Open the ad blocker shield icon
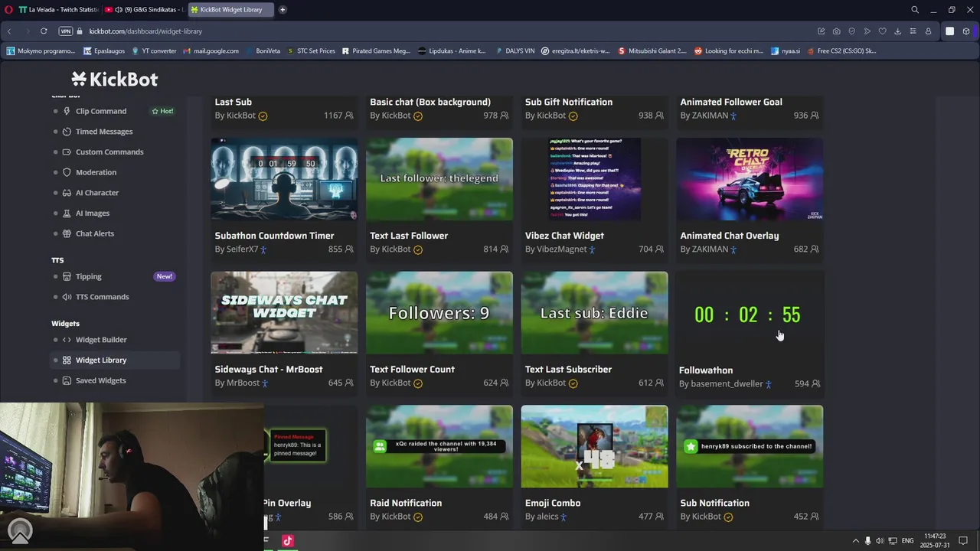The height and width of the screenshot is (551, 980). tap(851, 31)
